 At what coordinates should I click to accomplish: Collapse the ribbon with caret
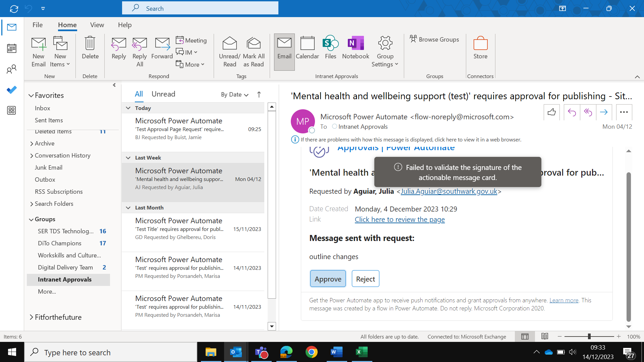(637, 77)
